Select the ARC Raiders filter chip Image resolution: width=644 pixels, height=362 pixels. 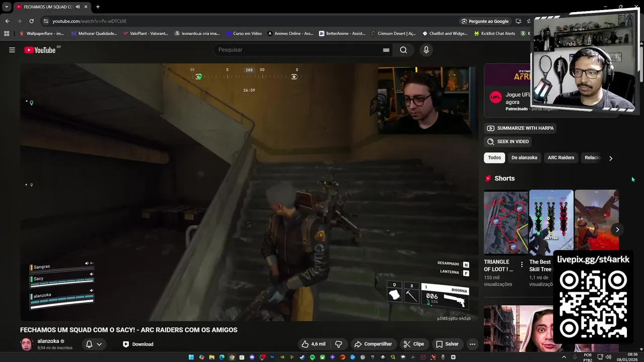(x=561, y=157)
